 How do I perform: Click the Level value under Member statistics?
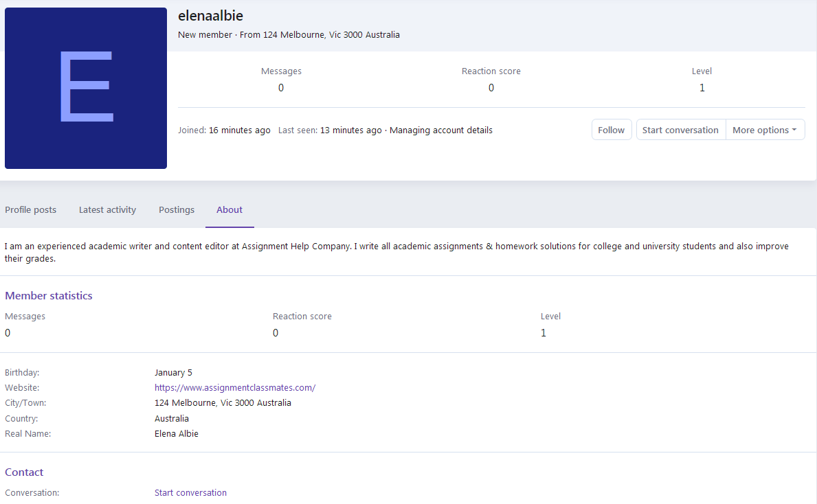[x=544, y=333]
